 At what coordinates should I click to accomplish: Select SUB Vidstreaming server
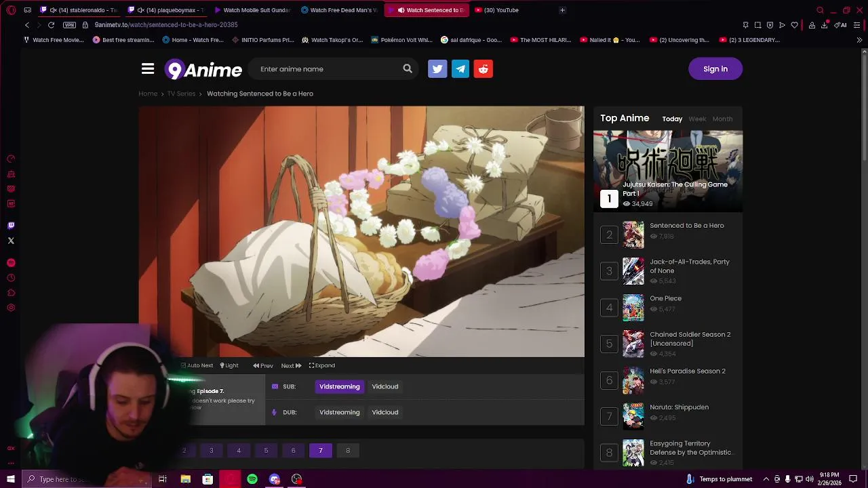pos(340,386)
